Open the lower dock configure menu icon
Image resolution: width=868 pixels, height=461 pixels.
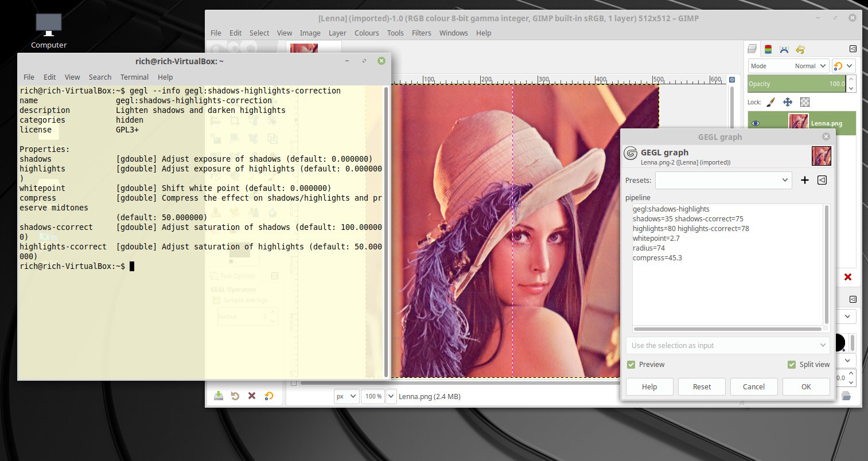(853, 299)
